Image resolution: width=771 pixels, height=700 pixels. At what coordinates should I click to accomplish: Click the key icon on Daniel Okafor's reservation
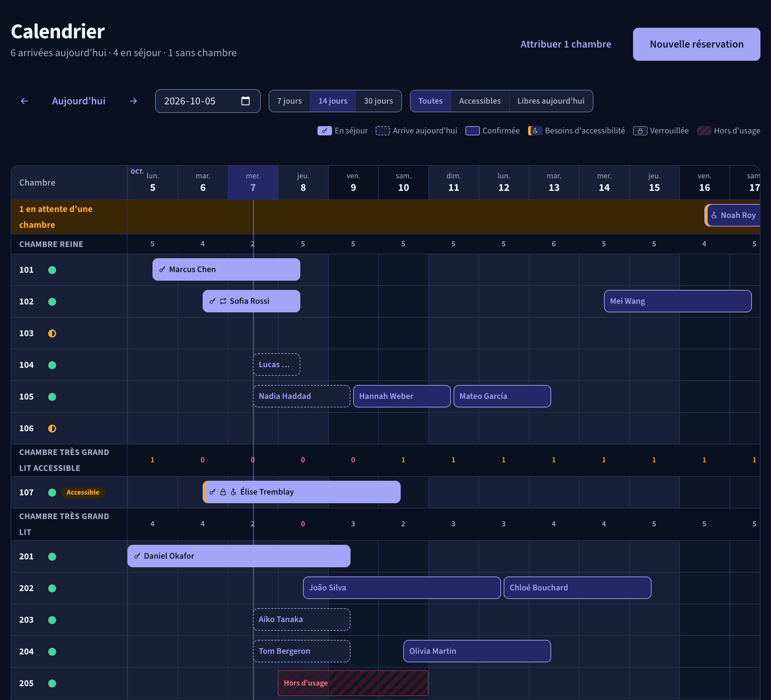click(137, 556)
